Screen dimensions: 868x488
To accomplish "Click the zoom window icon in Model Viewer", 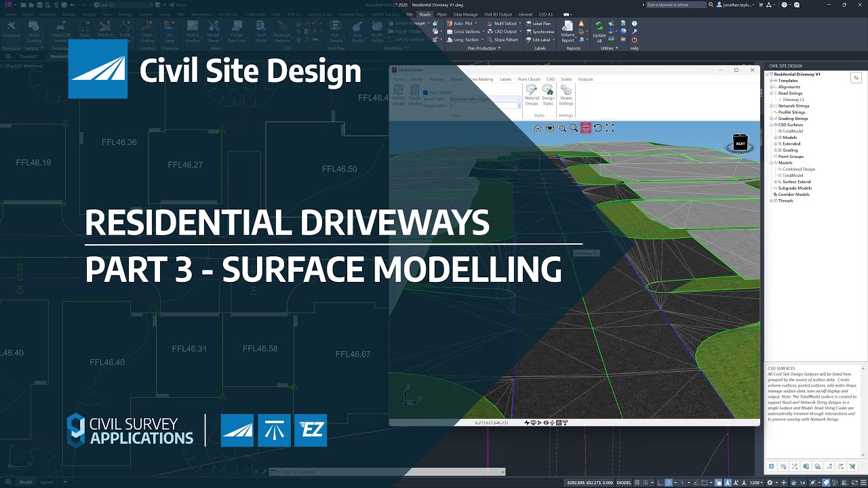I will (x=562, y=128).
